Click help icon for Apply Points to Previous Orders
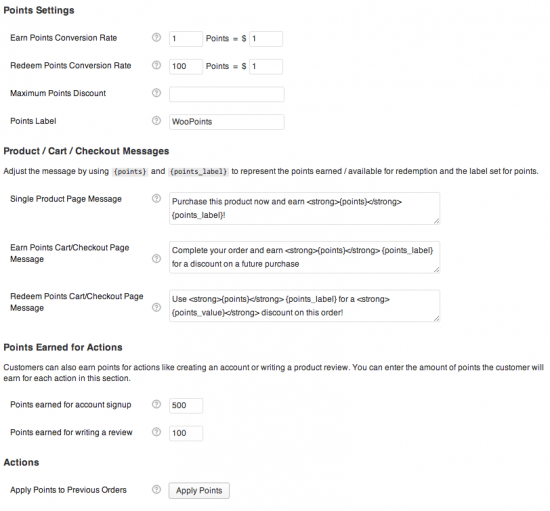The image size is (550, 511). (x=156, y=489)
